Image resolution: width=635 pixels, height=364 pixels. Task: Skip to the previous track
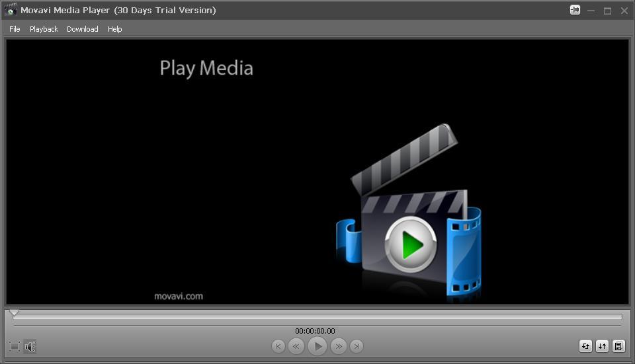coord(278,346)
